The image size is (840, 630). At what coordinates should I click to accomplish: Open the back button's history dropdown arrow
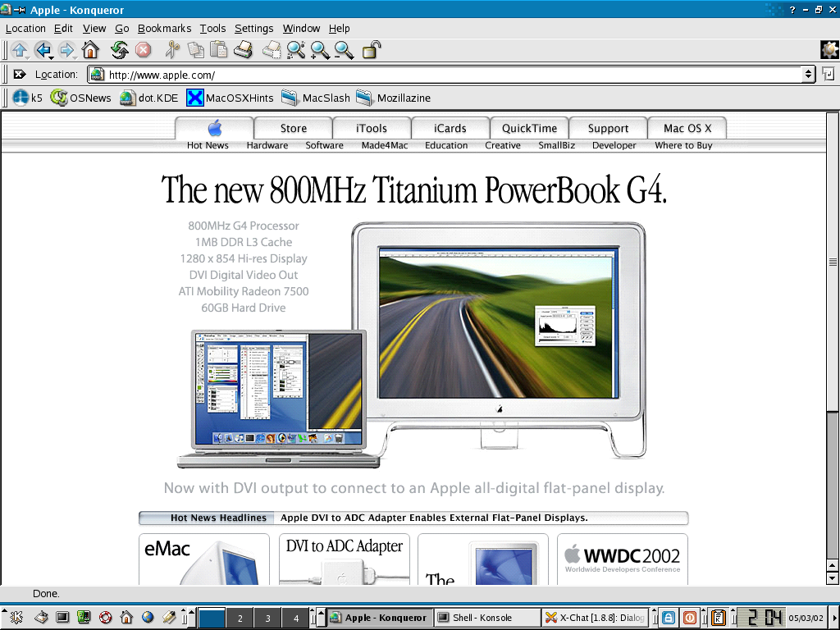point(52,57)
